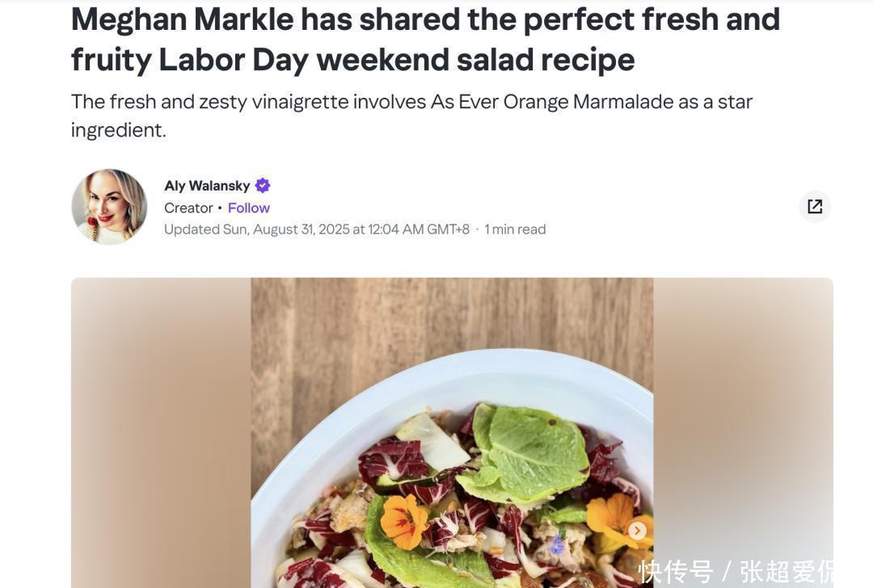Click the Meghan Markle salad recipe headline
The height and width of the screenshot is (588, 873).
pyautogui.click(x=425, y=39)
